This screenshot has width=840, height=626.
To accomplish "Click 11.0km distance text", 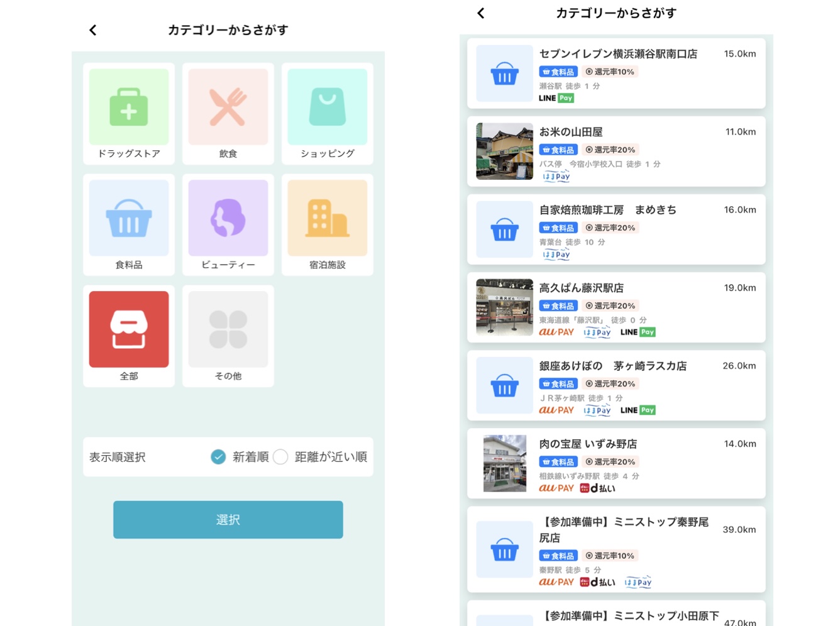I will pyautogui.click(x=741, y=132).
